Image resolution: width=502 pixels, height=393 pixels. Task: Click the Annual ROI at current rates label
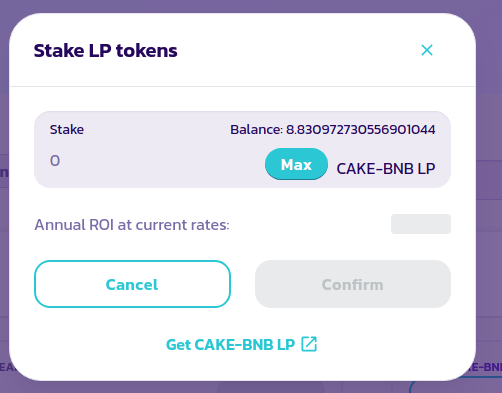[132, 225]
